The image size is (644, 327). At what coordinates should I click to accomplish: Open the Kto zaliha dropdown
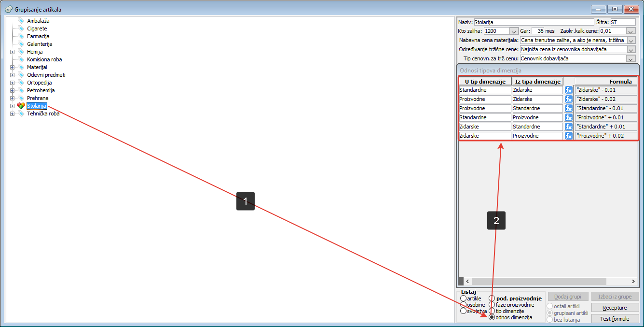coord(513,31)
